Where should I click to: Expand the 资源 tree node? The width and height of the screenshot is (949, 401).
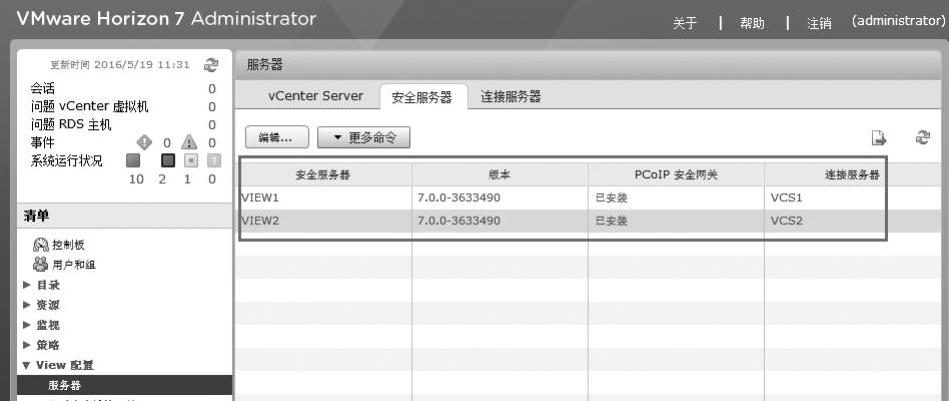point(28,305)
